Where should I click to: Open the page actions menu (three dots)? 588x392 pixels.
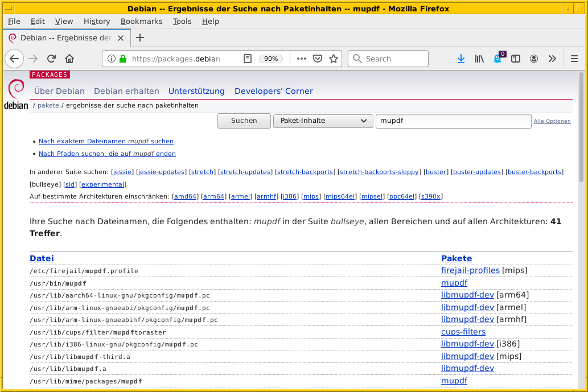[301, 59]
